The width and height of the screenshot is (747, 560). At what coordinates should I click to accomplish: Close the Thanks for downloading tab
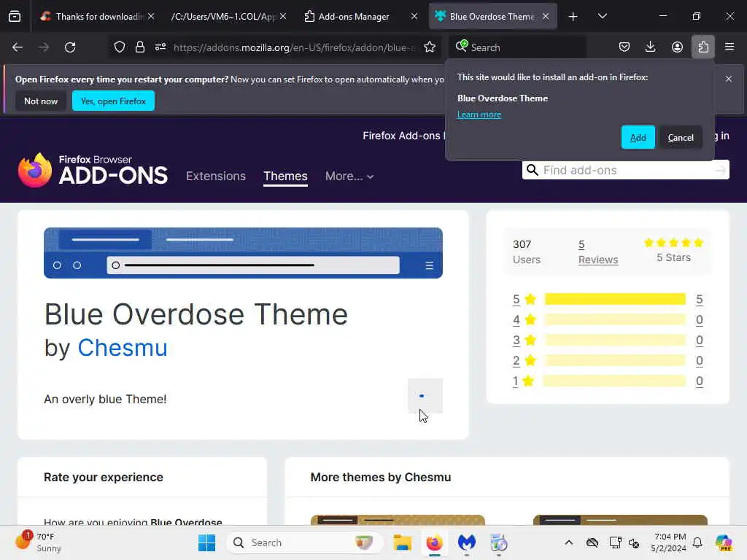pos(151,16)
